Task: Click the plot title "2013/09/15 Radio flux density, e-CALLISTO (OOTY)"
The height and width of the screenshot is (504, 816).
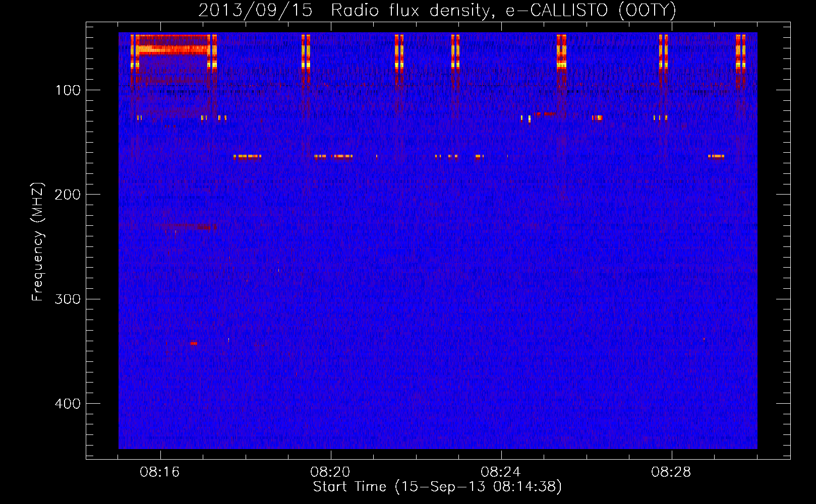Action: (x=437, y=10)
